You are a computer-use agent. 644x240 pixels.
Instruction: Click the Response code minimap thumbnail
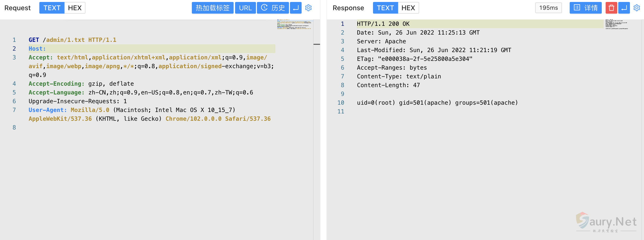pos(616,24)
